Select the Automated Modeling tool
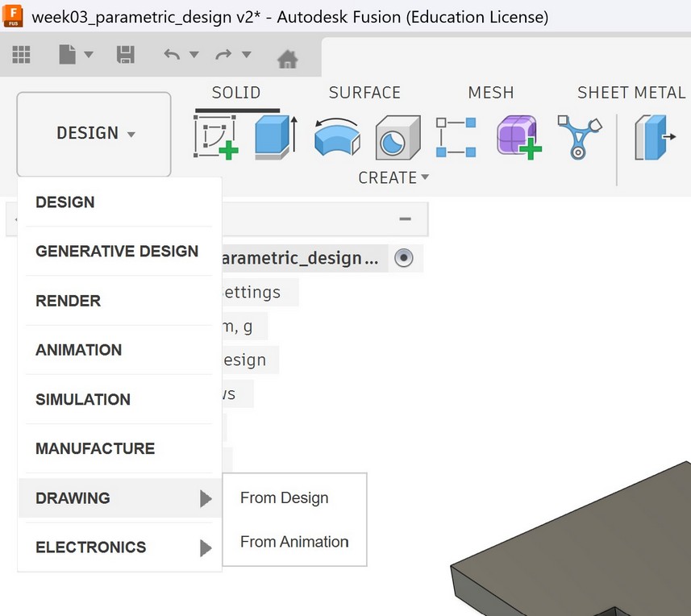Image resolution: width=691 pixels, height=616 pixels. [579, 137]
